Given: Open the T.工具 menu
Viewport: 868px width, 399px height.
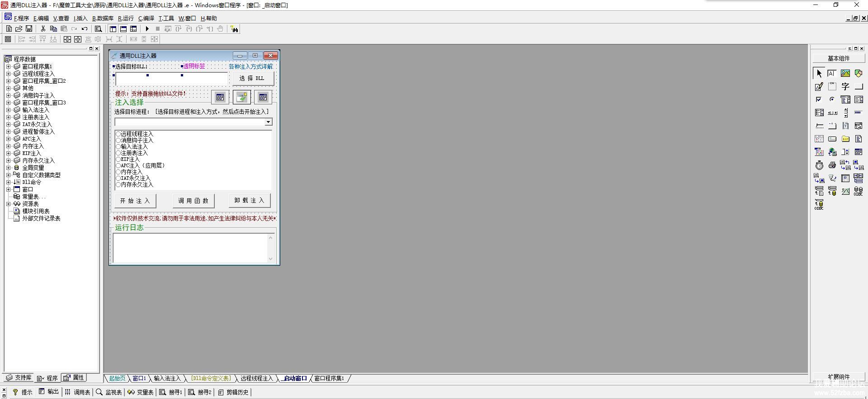Looking at the screenshot, I should [166, 19].
